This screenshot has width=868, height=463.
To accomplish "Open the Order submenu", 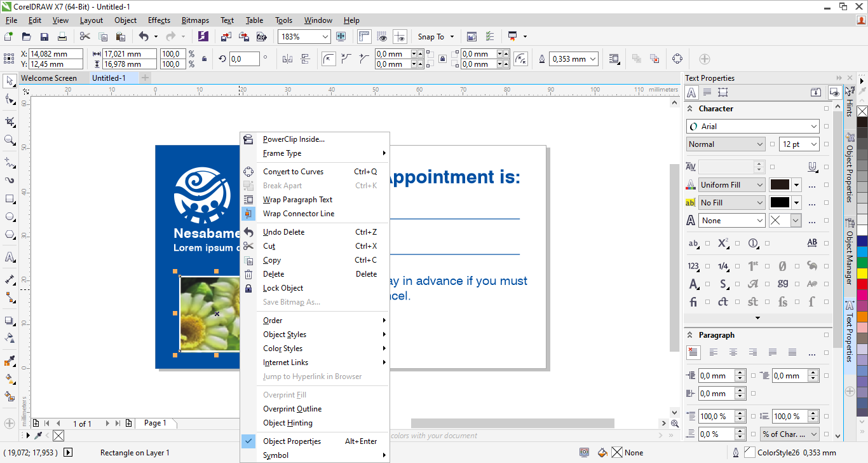I will pos(273,321).
